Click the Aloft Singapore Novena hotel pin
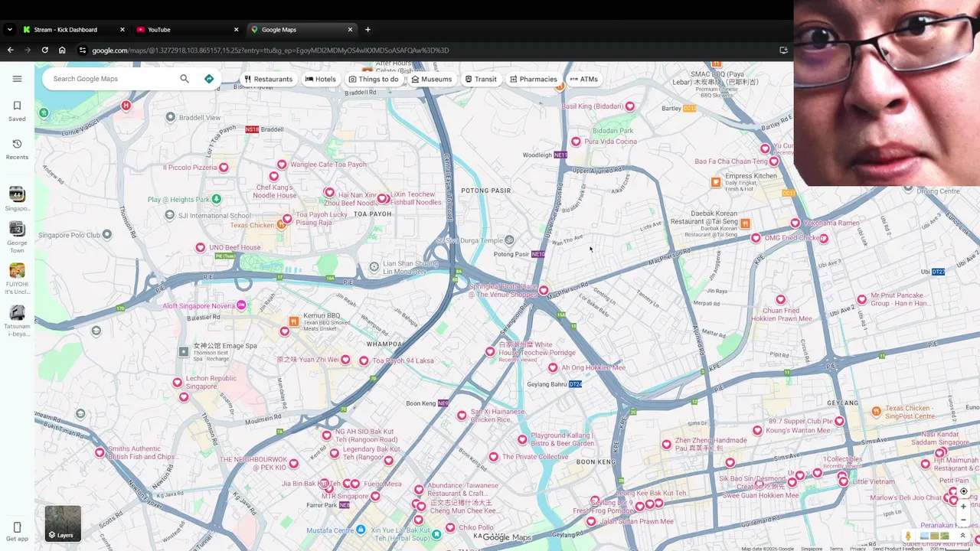 pyautogui.click(x=242, y=305)
